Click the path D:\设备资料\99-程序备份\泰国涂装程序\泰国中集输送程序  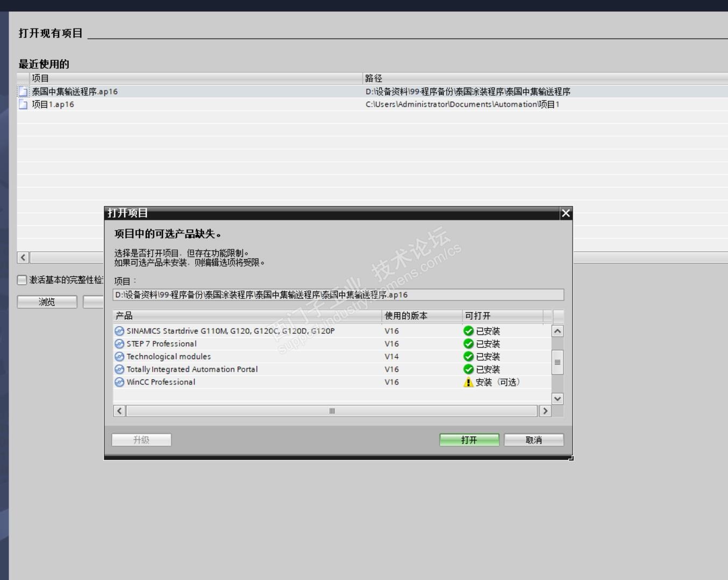468,92
